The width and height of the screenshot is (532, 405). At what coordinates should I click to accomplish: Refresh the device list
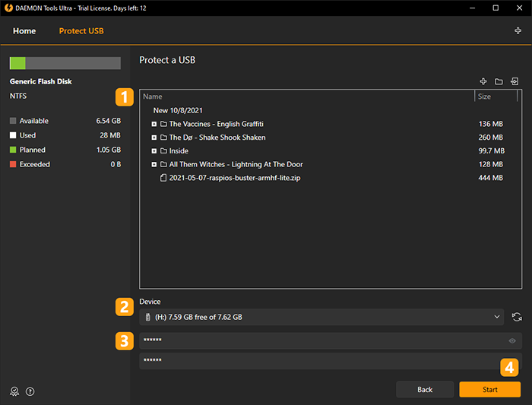517,317
